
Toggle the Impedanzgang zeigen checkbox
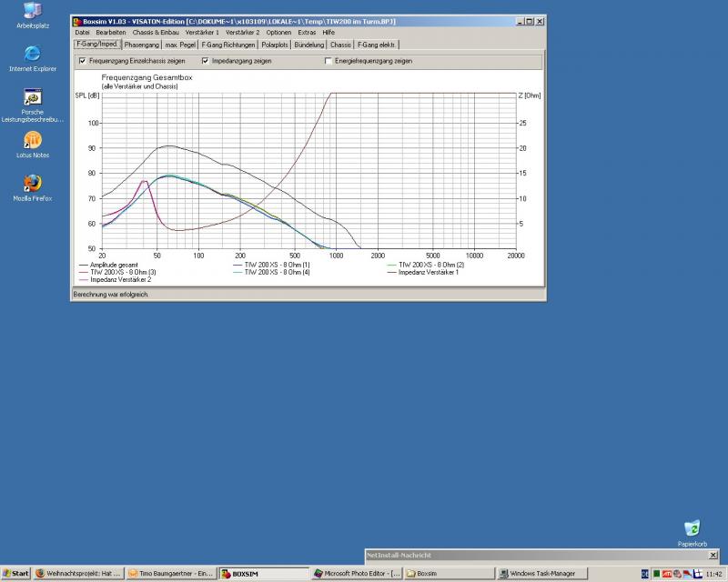coord(205,61)
